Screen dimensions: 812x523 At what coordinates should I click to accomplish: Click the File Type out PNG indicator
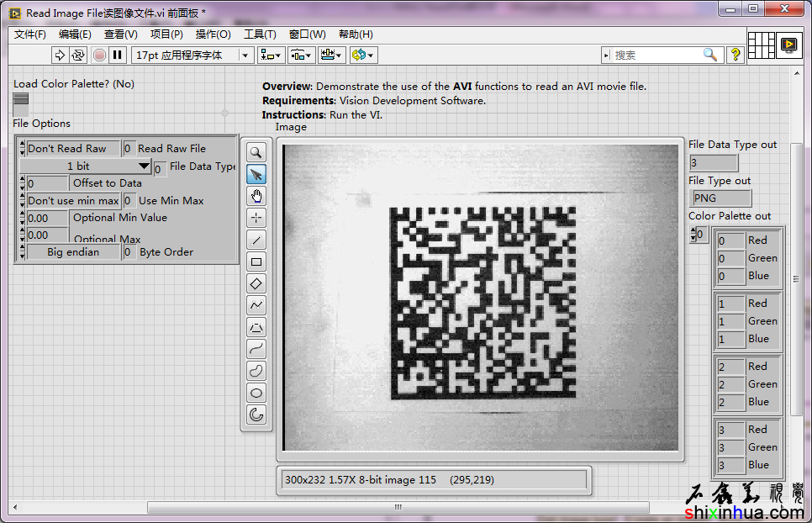coord(721,198)
